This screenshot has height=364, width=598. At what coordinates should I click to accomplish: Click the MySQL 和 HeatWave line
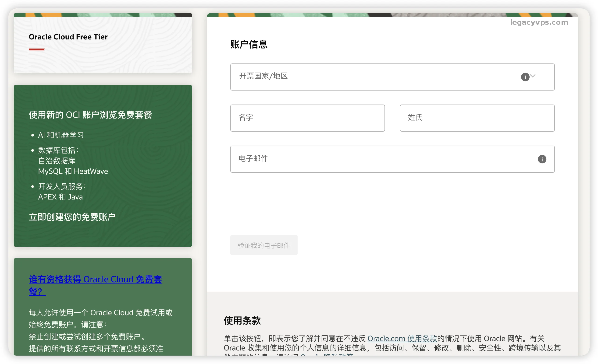73,171
